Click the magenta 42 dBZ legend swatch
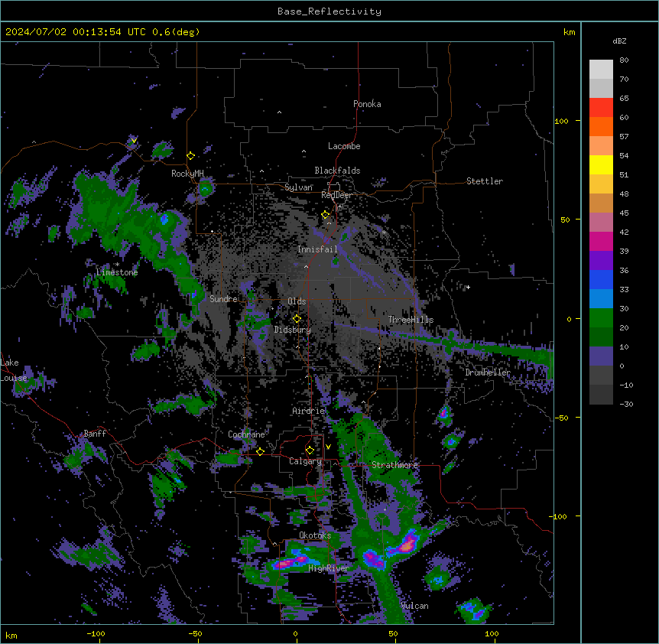The width and height of the screenshot is (659, 644). 601,241
